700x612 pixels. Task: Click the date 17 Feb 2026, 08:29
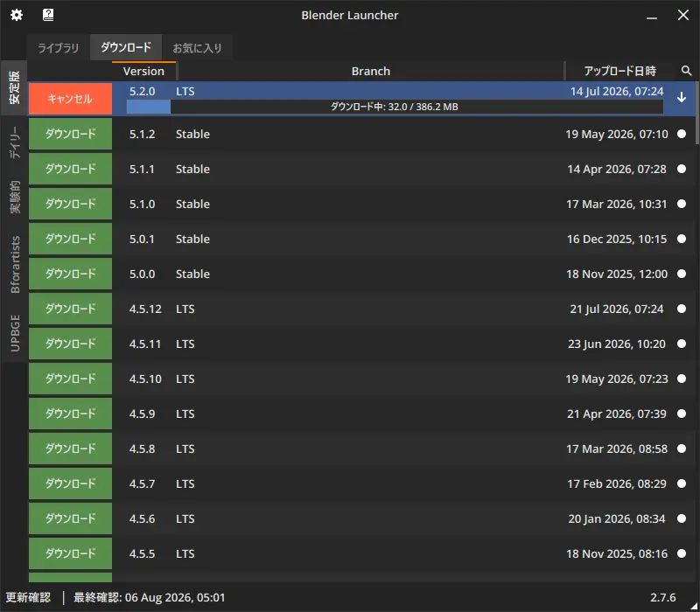coord(617,483)
